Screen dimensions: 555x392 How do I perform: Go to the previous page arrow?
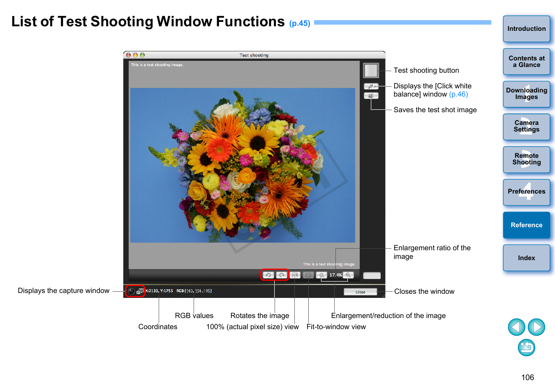pyautogui.click(x=516, y=327)
